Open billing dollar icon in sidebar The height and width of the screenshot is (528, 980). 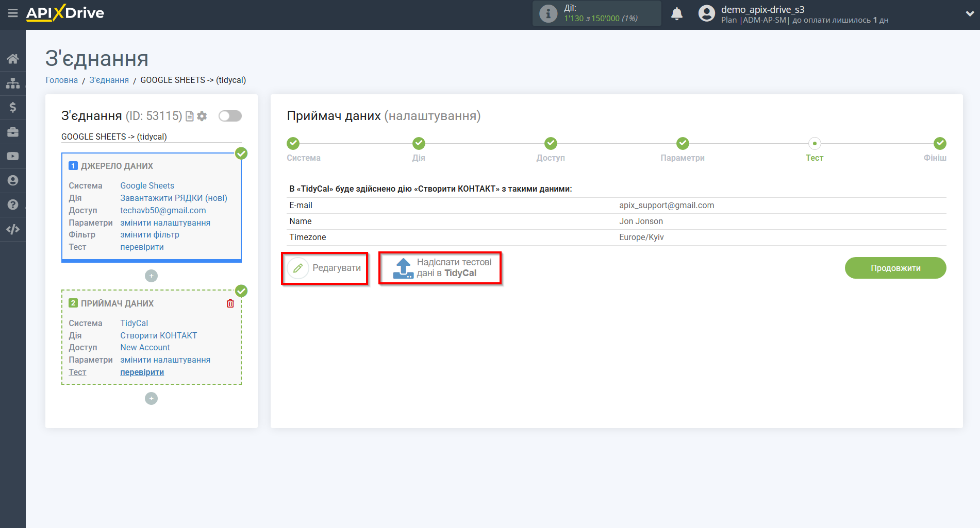(13, 107)
